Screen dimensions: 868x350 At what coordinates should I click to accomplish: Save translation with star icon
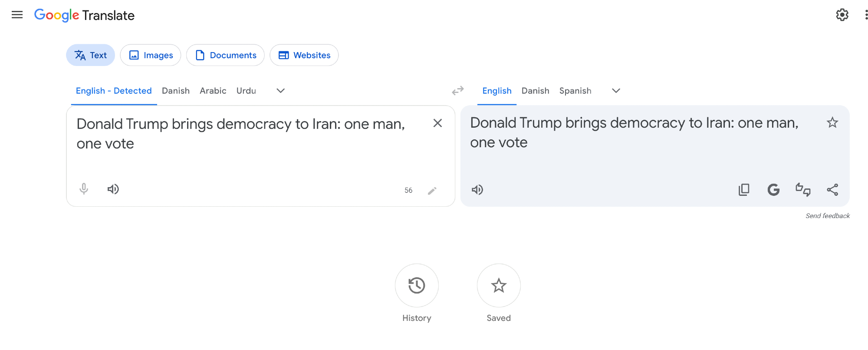pyautogui.click(x=832, y=123)
